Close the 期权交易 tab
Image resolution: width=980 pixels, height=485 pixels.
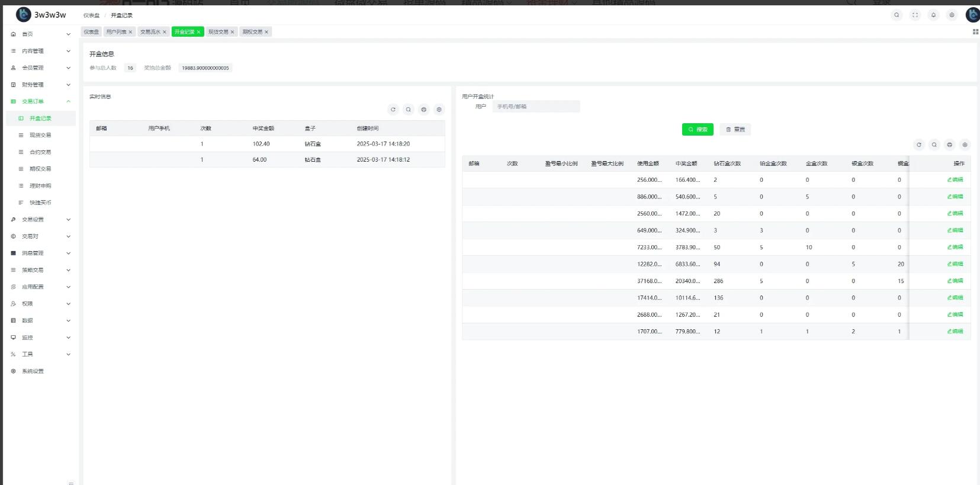266,32
